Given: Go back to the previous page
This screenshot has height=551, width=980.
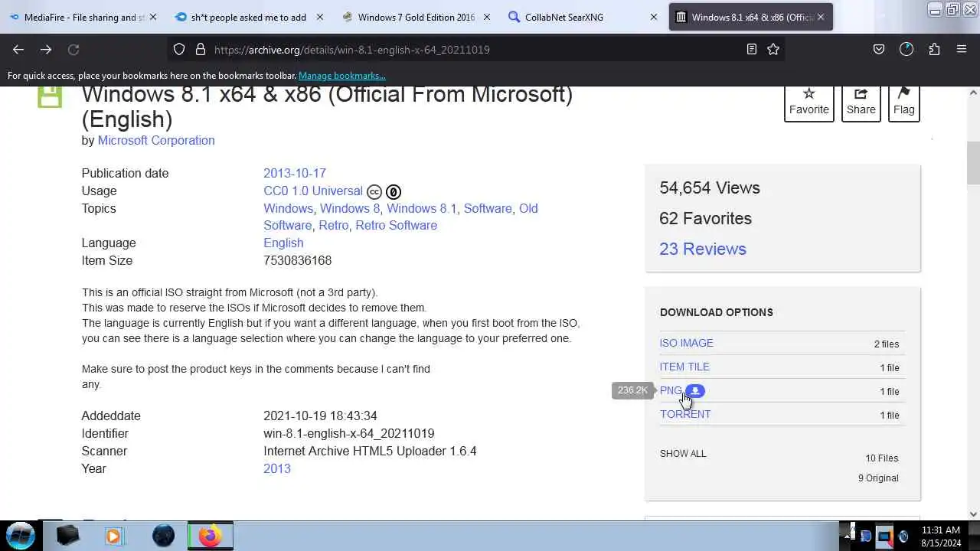Looking at the screenshot, I should [x=18, y=49].
